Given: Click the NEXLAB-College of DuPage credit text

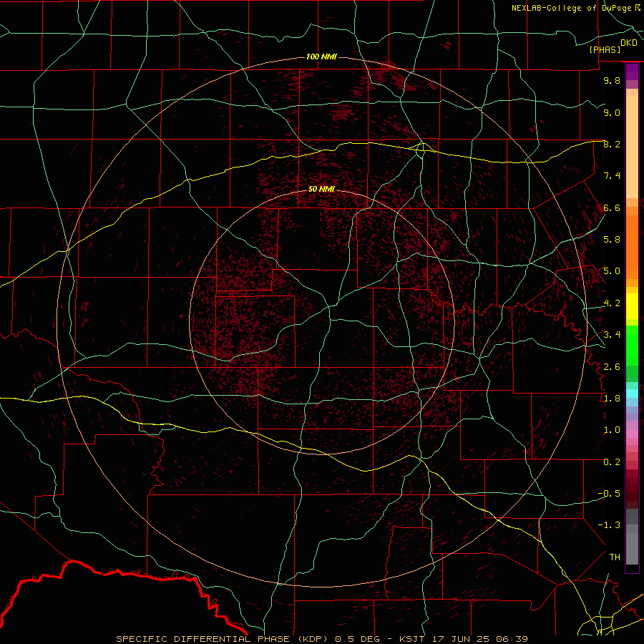Looking at the screenshot, I should (576, 8).
